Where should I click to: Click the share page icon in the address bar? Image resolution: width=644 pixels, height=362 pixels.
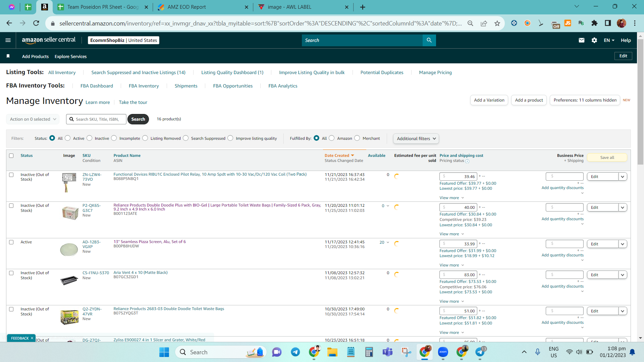[484, 23]
